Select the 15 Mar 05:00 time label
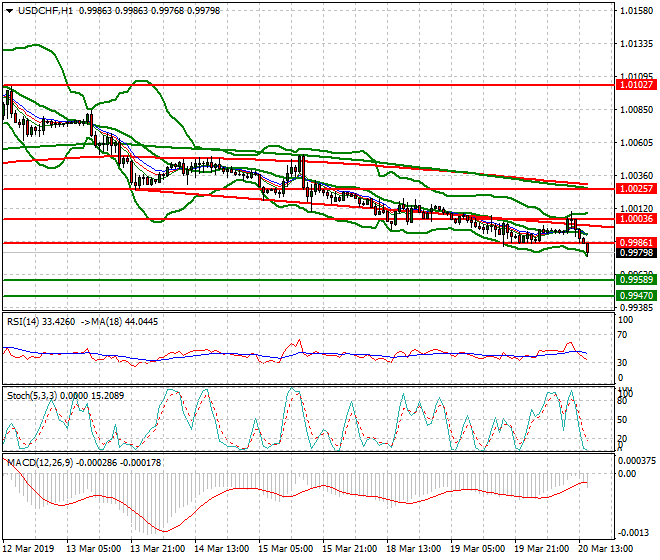 (286, 549)
